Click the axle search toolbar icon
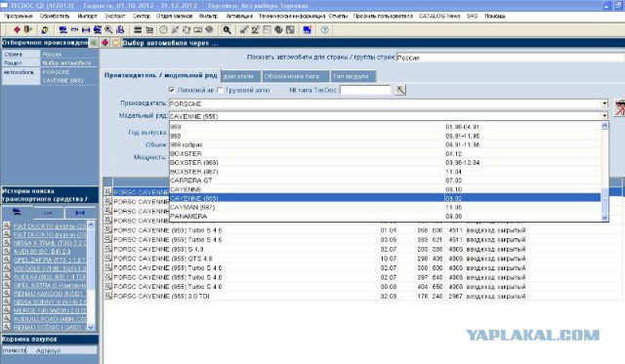Screen dimensions: 625x364 [86, 30]
